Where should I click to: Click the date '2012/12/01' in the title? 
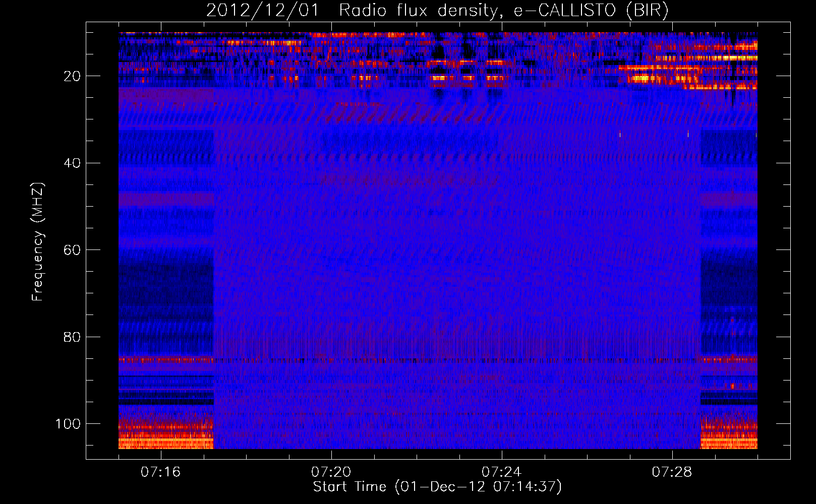[x=262, y=11]
